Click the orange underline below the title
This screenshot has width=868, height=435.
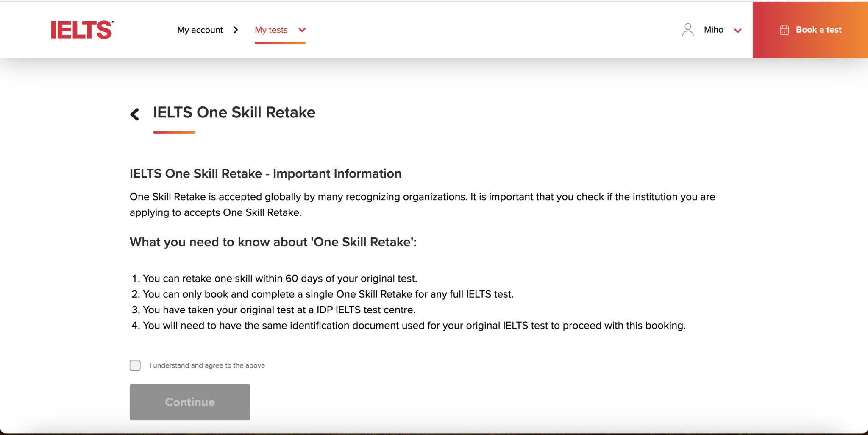point(174,132)
